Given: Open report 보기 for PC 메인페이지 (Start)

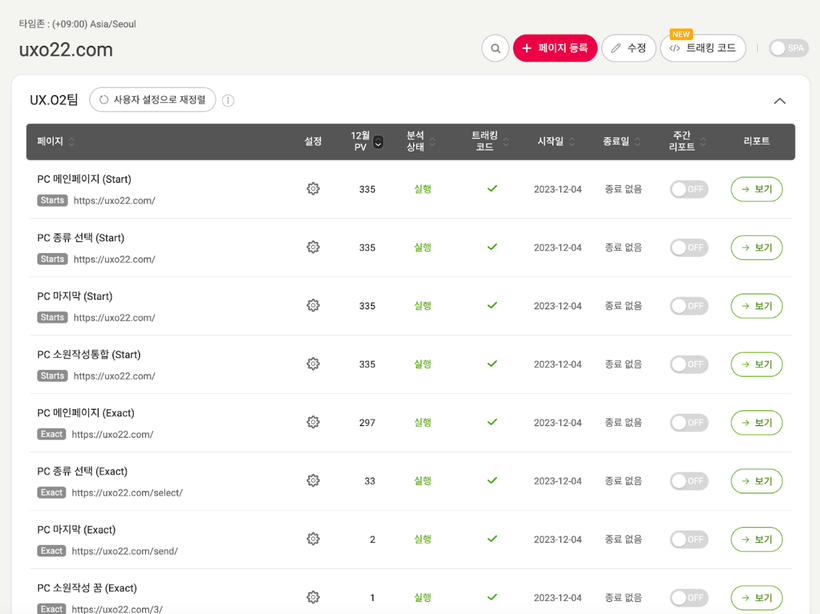Looking at the screenshot, I should 756,189.
